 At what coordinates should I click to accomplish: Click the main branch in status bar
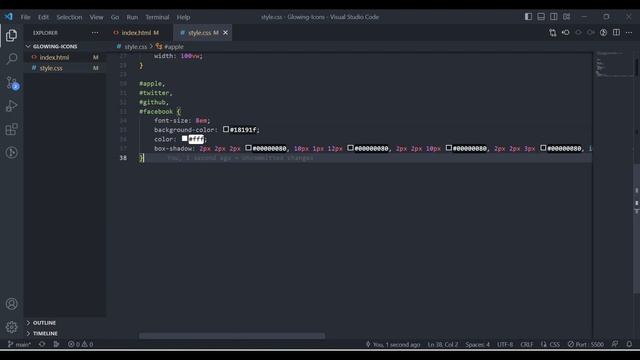(x=19, y=344)
